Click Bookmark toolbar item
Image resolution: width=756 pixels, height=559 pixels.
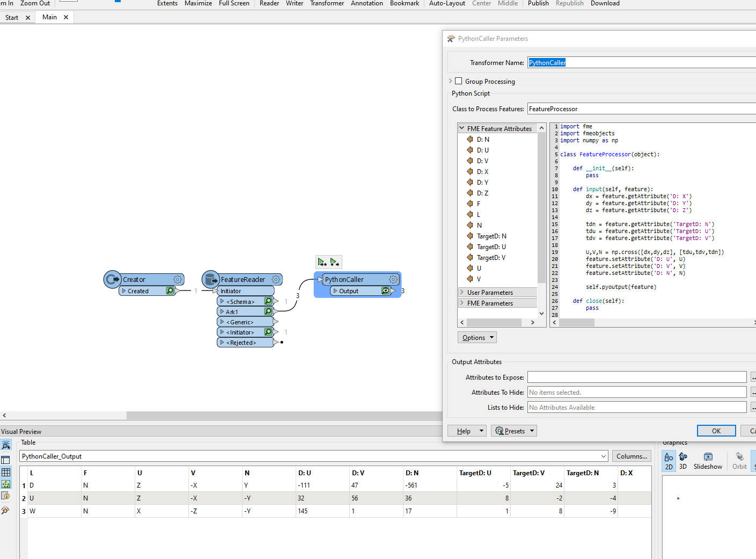click(x=405, y=3)
